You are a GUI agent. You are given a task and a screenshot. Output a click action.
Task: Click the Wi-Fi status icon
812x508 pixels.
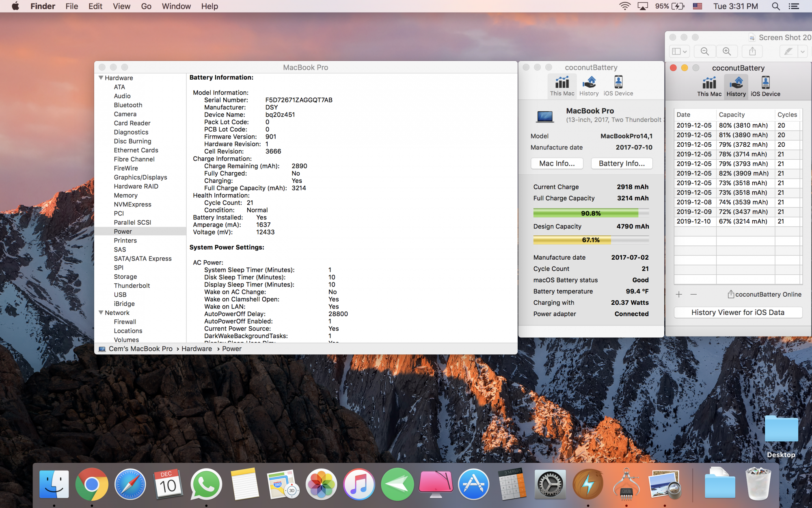(624, 6)
